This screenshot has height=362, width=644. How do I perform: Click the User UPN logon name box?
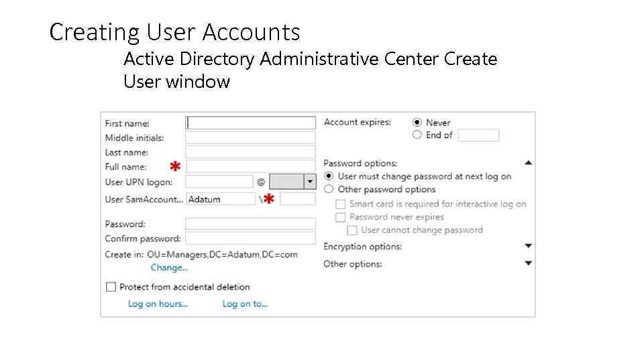(219, 182)
